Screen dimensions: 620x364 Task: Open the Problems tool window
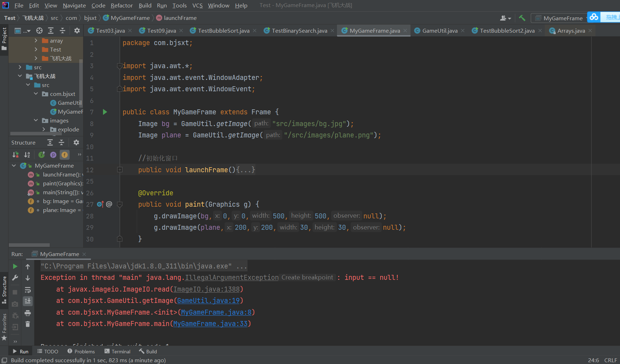[81, 351]
